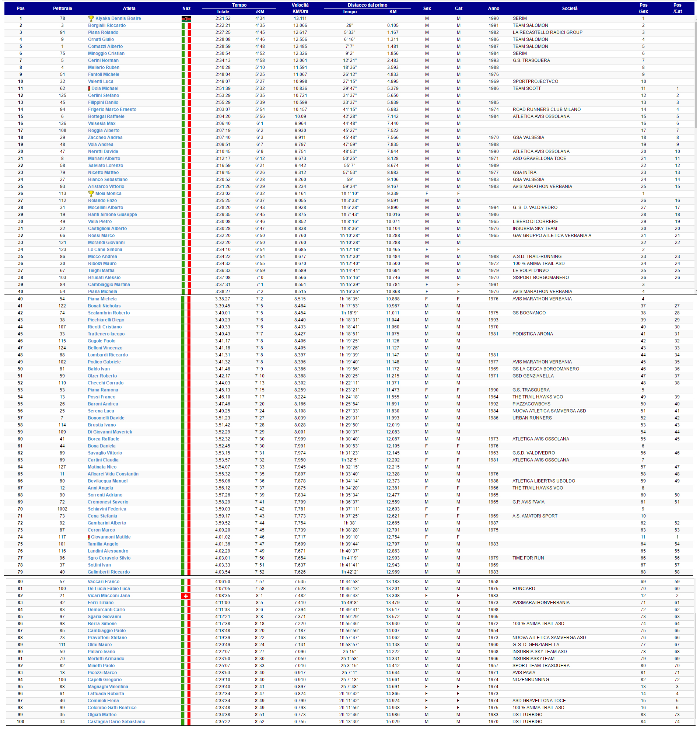Image resolution: width=700 pixels, height=732 pixels.
Task: Click the red marker icon beside Dola Michael
Action: pos(89,89)
